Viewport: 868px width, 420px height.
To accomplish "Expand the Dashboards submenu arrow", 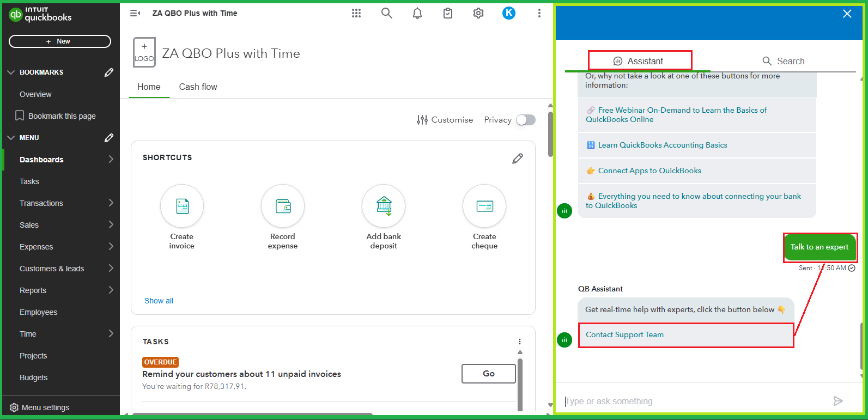I will pyautogui.click(x=111, y=159).
